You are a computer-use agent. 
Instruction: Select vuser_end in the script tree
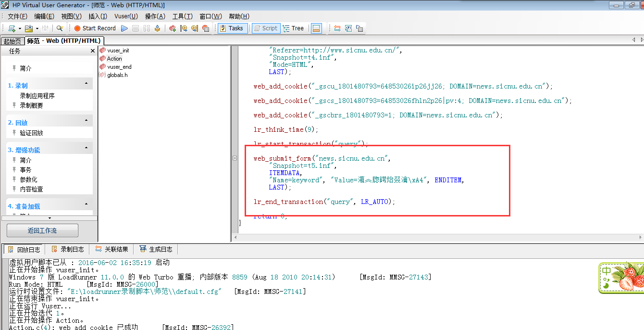click(115, 67)
